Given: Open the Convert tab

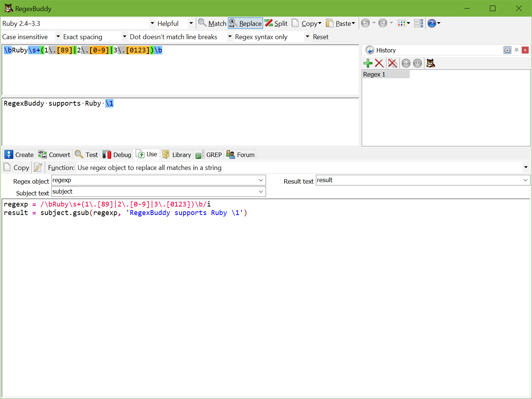Looking at the screenshot, I should pos(54,155).
